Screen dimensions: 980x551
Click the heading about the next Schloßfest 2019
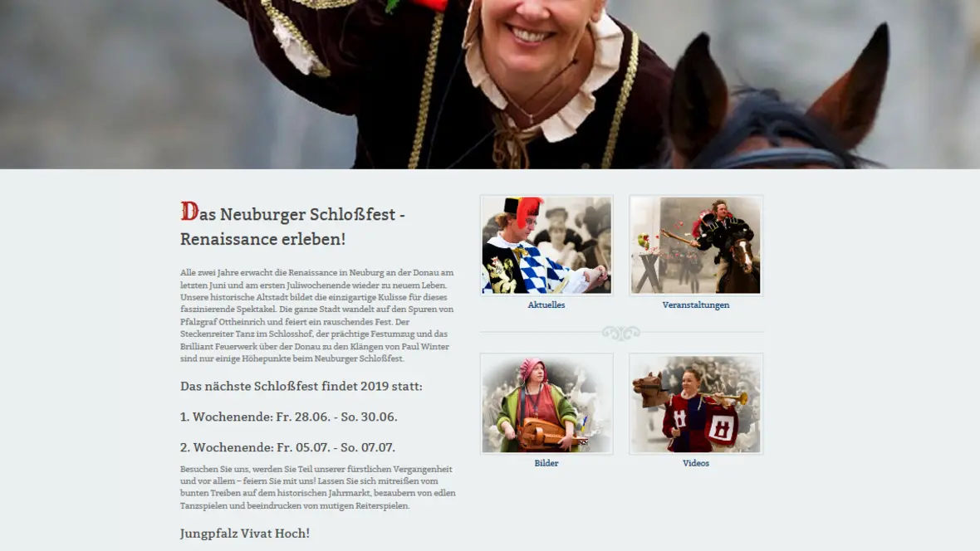[x=301, y=386]
